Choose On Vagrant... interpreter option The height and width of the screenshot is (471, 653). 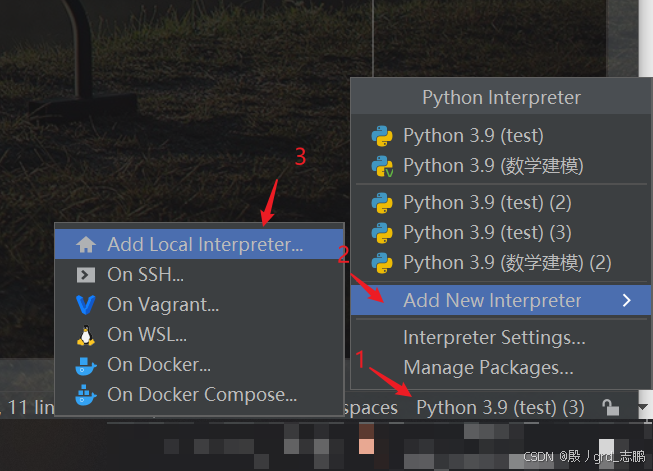point(199,304)
